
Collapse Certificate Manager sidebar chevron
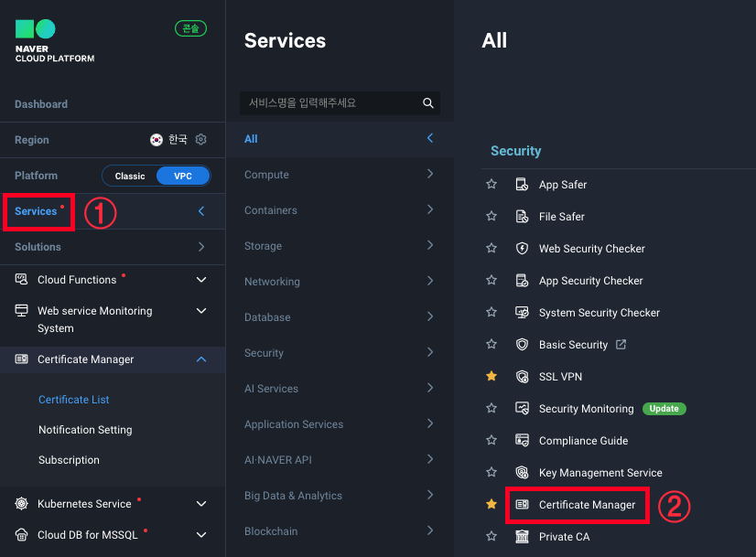201,359
